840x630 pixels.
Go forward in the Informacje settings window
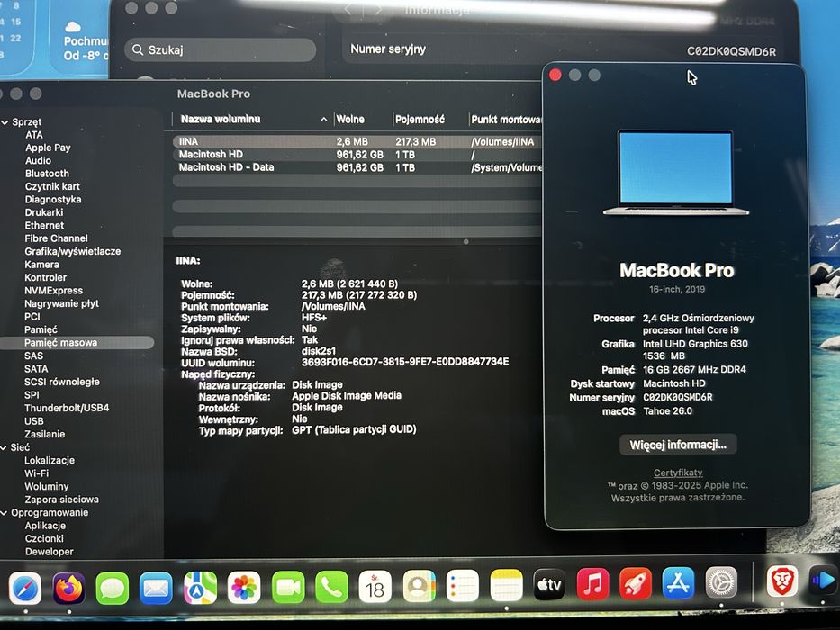coord(378,10)
